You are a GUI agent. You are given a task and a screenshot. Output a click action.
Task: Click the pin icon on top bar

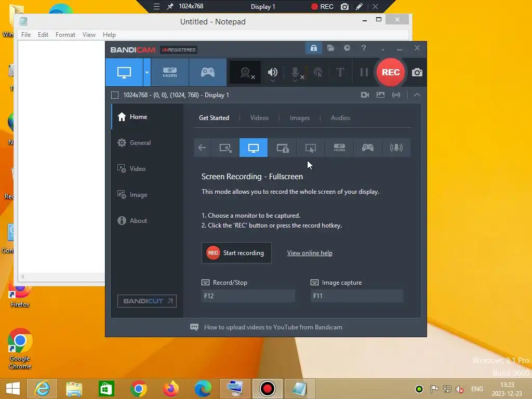pyautogui.click(x=170, y=6)
